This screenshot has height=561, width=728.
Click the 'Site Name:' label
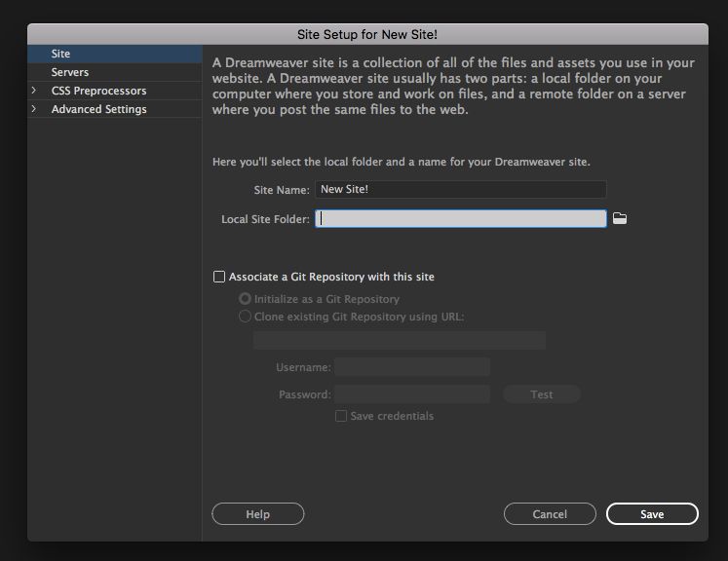(282, 190)
